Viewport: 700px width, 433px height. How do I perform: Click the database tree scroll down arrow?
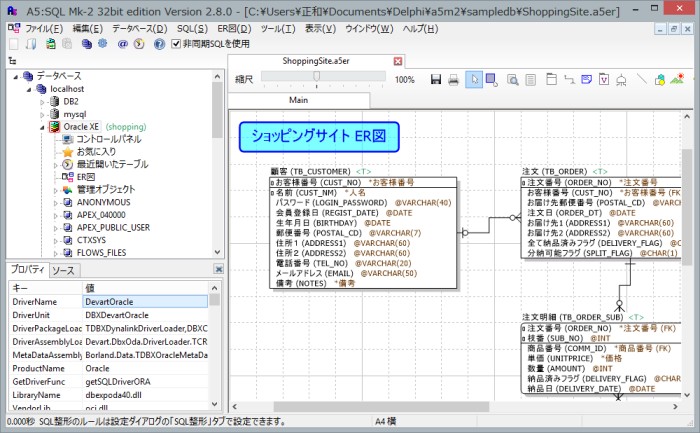(x=217, y=252)
